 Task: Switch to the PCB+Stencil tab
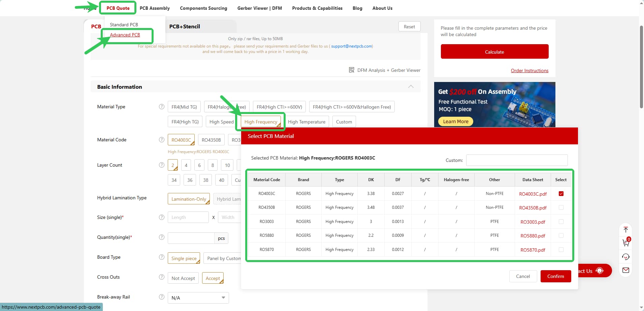[x=185, y=26]
